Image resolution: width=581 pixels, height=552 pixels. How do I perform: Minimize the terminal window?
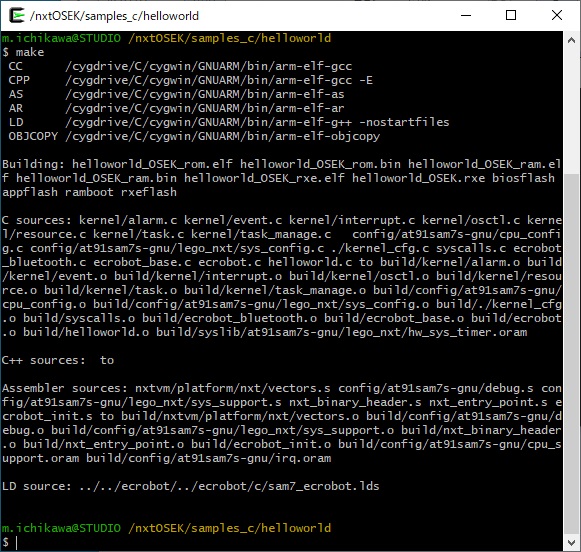[466, 16]
